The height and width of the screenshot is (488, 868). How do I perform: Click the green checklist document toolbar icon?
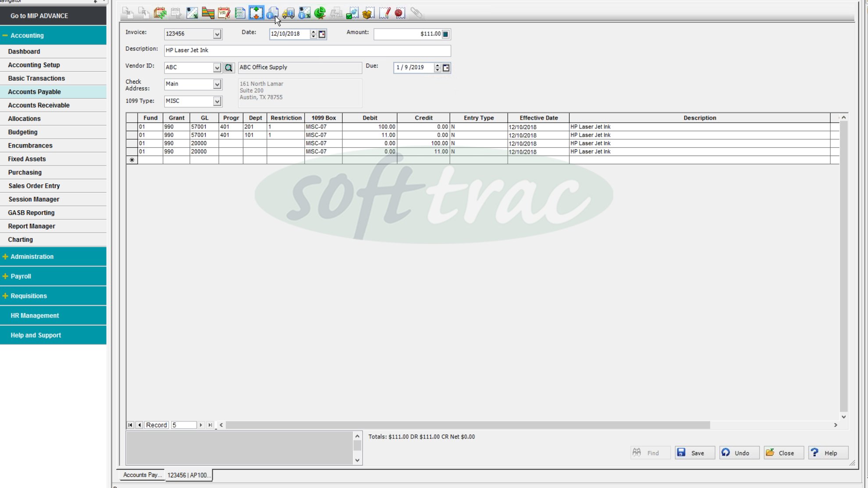tap(240, 13)
